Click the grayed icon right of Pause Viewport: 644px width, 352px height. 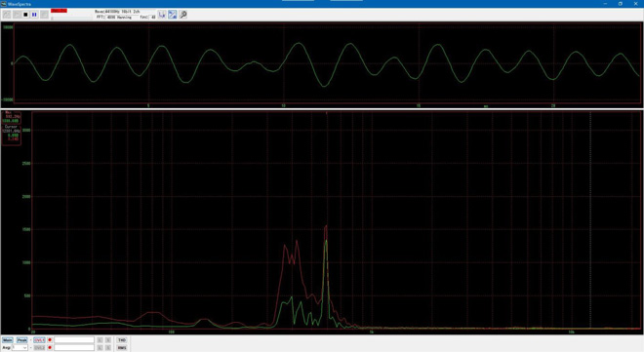pyautogui.click(x=44, y=15)
